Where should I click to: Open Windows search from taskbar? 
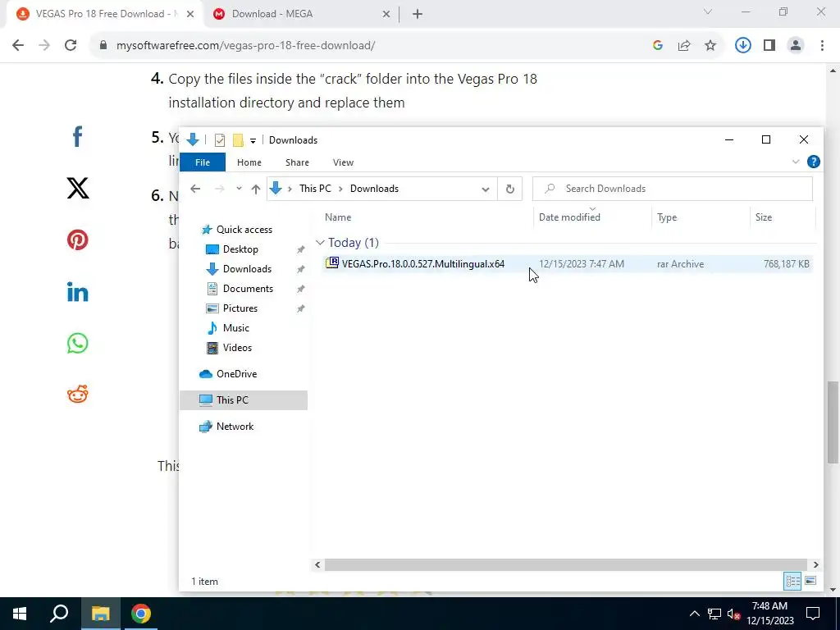(59, 614)
